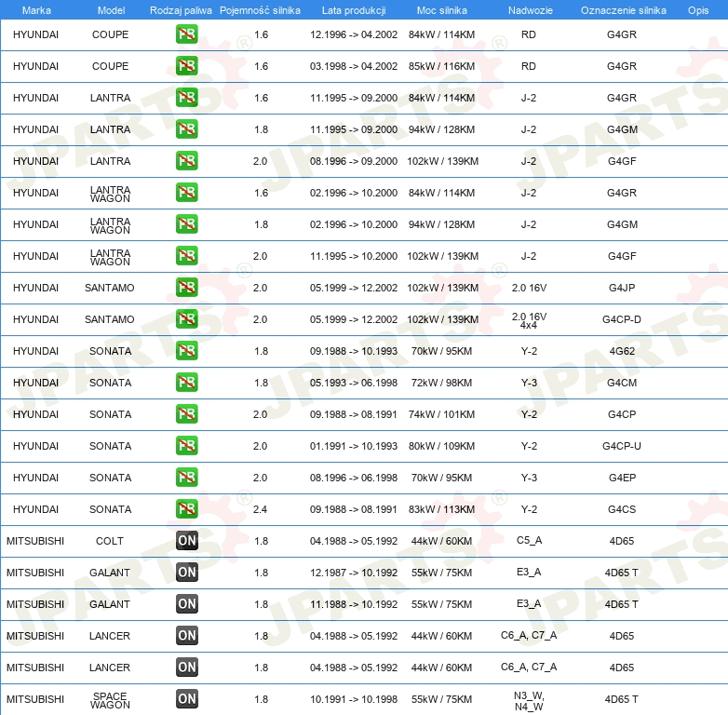Click petrol icon for Lantra 1.6 G4GR row
The height and width of the screenshot is (715, 728).
(186, 98)
